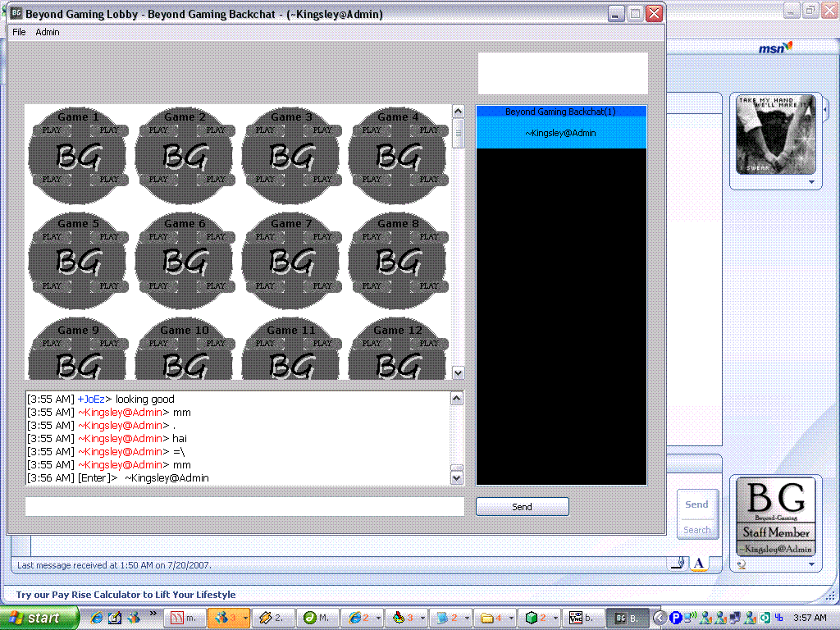Viewport: 840px width, 630px height.
Task: Join the Game 8 table
Action: tap(398, 260)
